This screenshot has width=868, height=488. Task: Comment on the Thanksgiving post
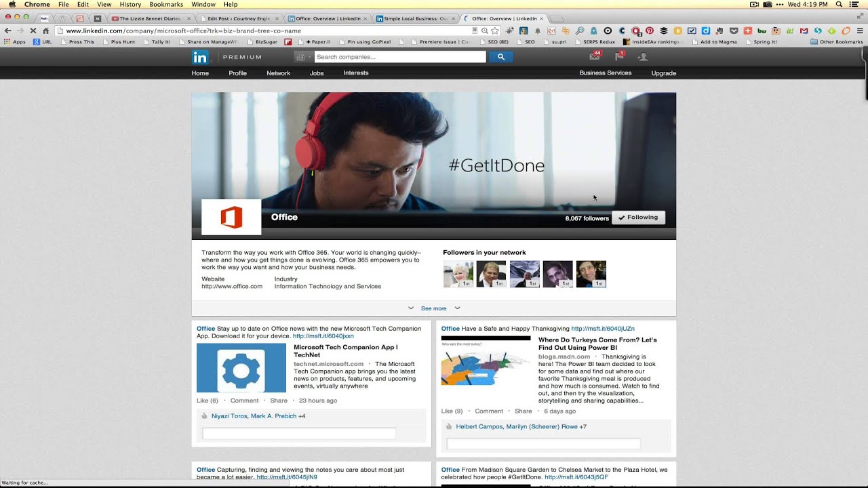489,411
